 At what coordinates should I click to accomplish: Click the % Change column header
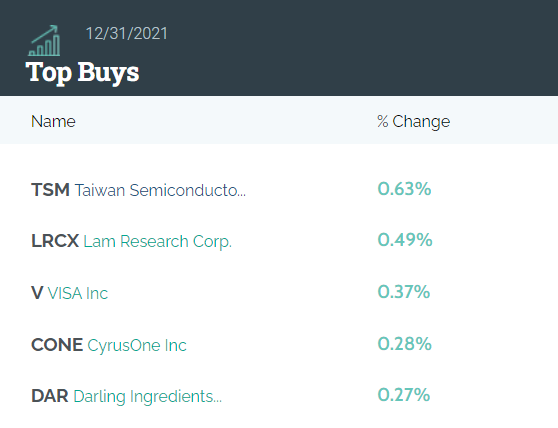tap(414, 122)
